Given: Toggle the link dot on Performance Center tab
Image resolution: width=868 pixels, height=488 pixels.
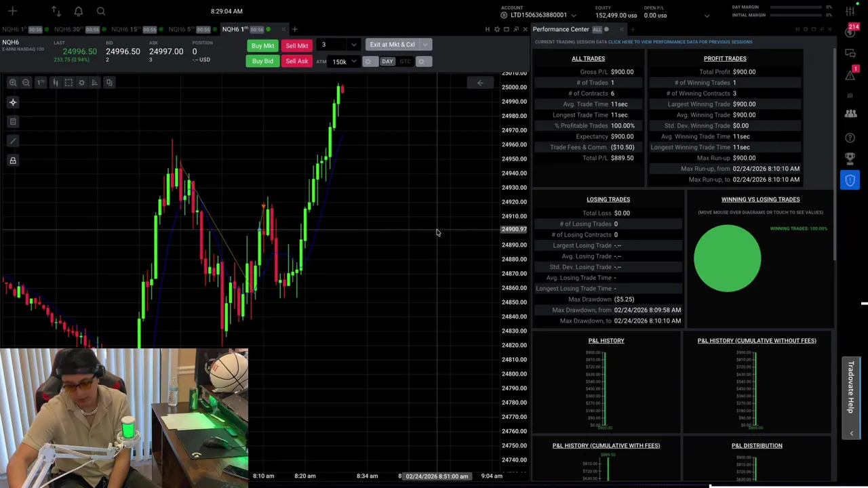Looking at the screenshot, I should [x=606, y=30].
